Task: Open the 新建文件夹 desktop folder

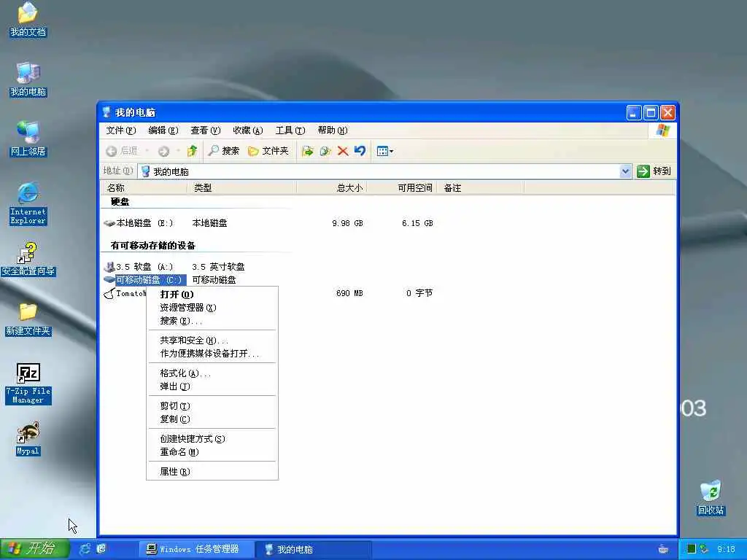Action: pos(28,319)
